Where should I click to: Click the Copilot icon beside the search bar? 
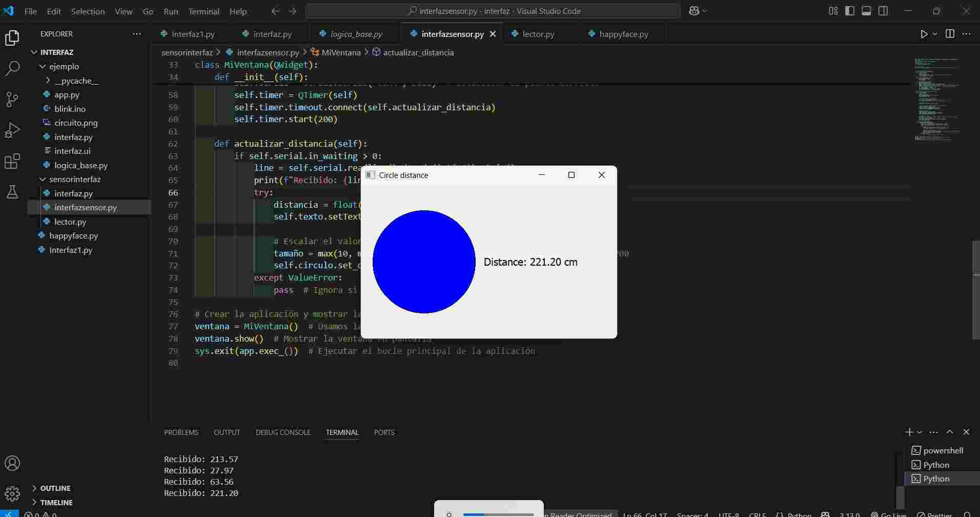694,11
